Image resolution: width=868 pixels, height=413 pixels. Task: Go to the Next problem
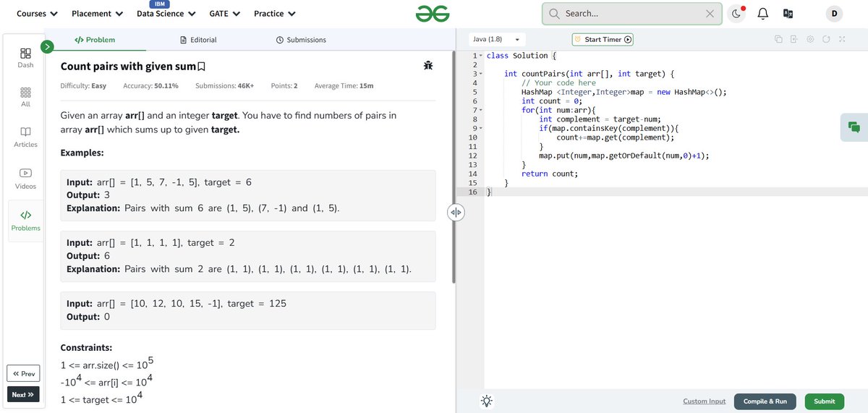[x=23, y=395]
